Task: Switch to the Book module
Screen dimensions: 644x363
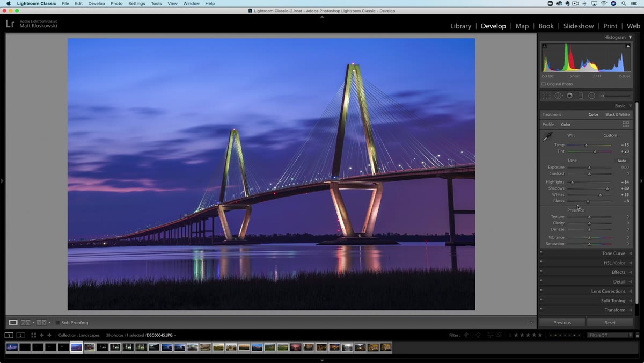Action: (x=546, y=26)
